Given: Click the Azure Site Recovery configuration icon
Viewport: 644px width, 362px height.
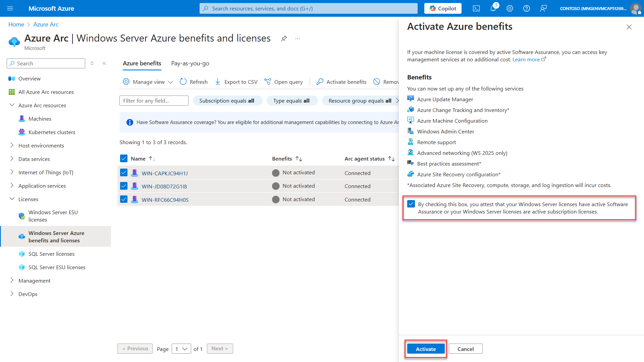Looking at the screenshot, I should tap(411, 174).
